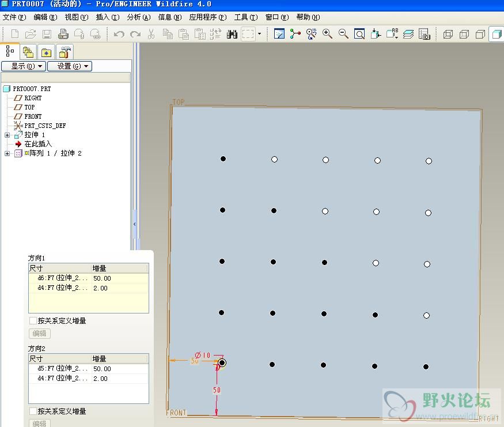Click the Copy toolbar icon
504x427 pixels.
click(x=168, y=34)
